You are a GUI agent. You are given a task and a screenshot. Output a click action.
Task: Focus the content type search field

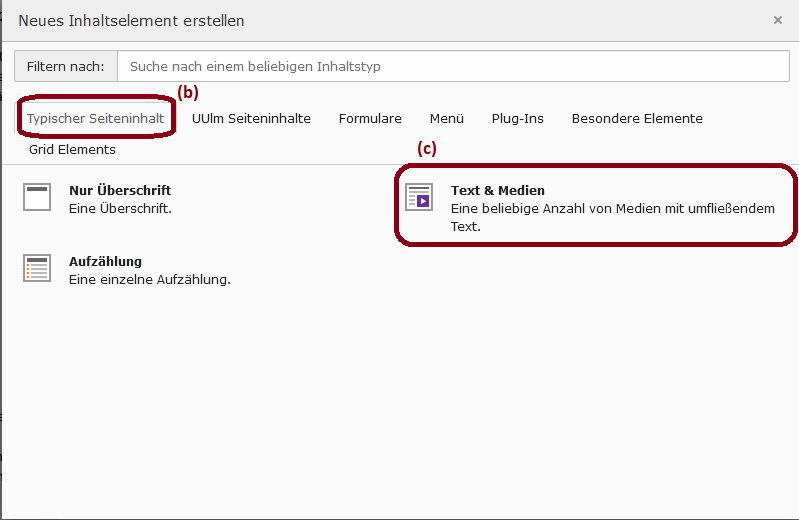pyautogui.click(x=454, y=66)
